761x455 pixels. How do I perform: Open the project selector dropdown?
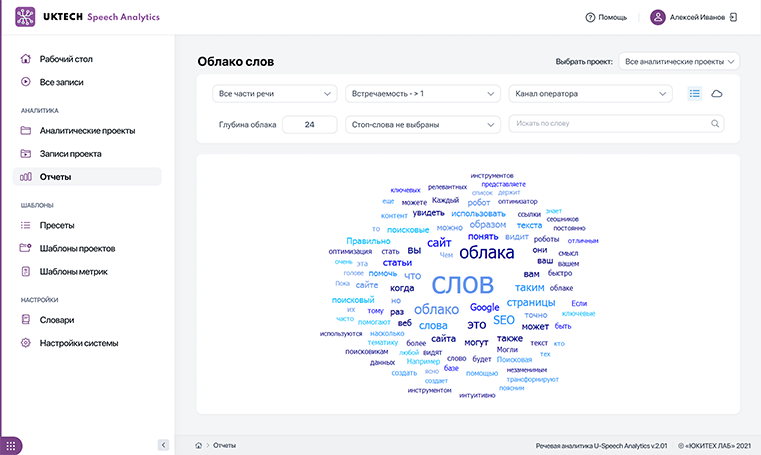point(679,61)
